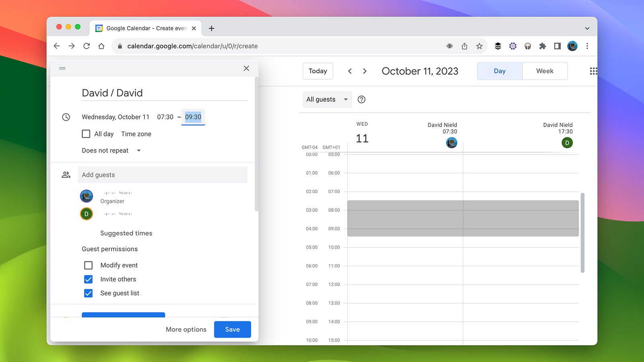Select the Google Calendar browser tab
Image resolution: width=644 pixels, height=362 pixels.
tap(143, 28)
